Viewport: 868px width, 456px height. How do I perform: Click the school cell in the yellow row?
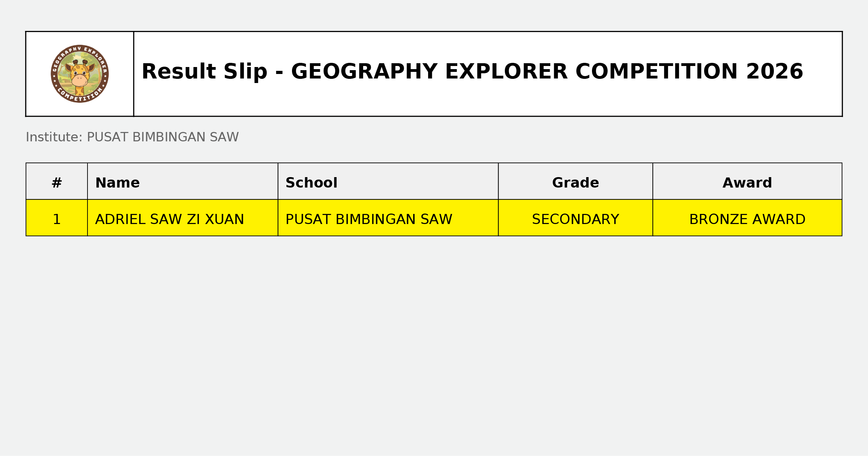(369, 219)
